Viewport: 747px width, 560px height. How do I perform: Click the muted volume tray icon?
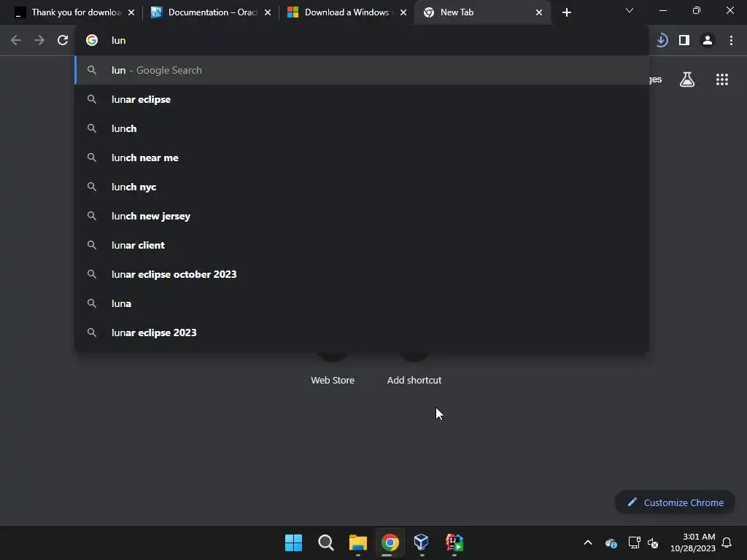tap(653, 542)
